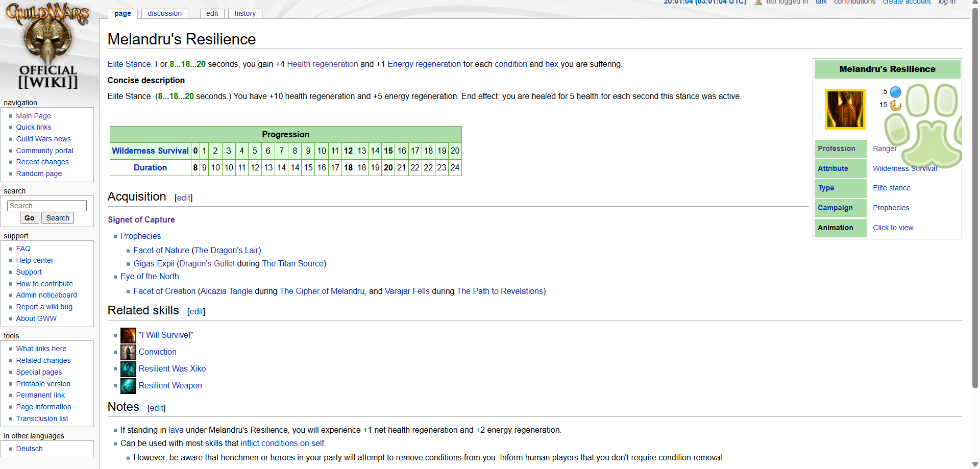Open Help center link
This screenshot has width=980, height=469.
35,260
